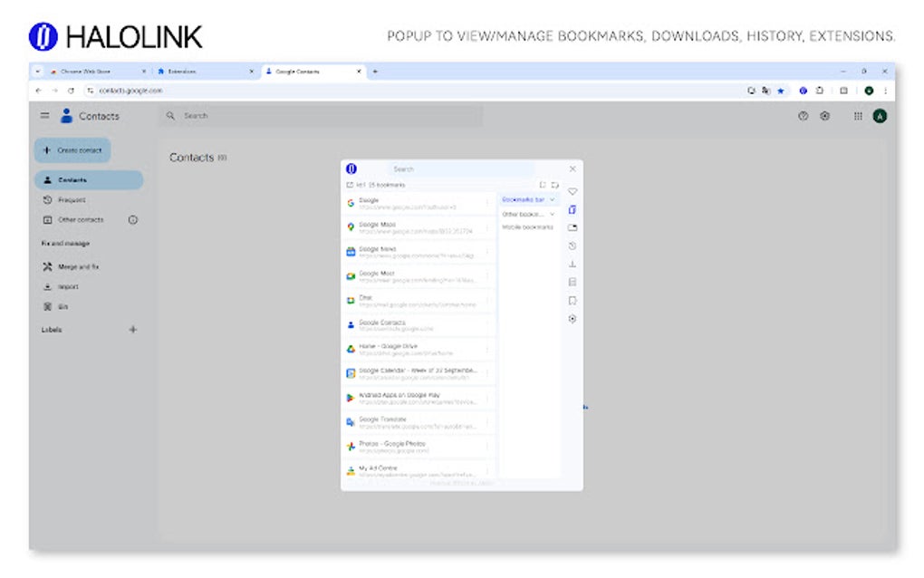Open the Chrome extensions puzzle icon
Screen dimensions: 924x578
[x=820, y=91]
